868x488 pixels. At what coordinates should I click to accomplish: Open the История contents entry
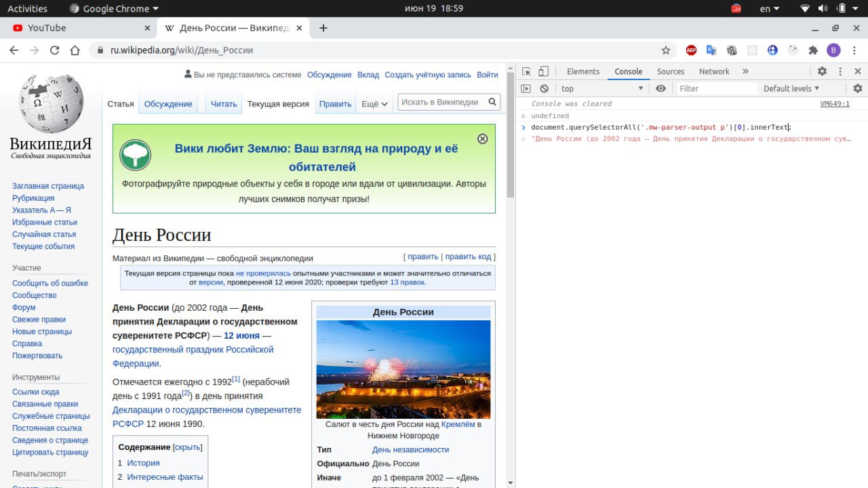click(143, 463)
